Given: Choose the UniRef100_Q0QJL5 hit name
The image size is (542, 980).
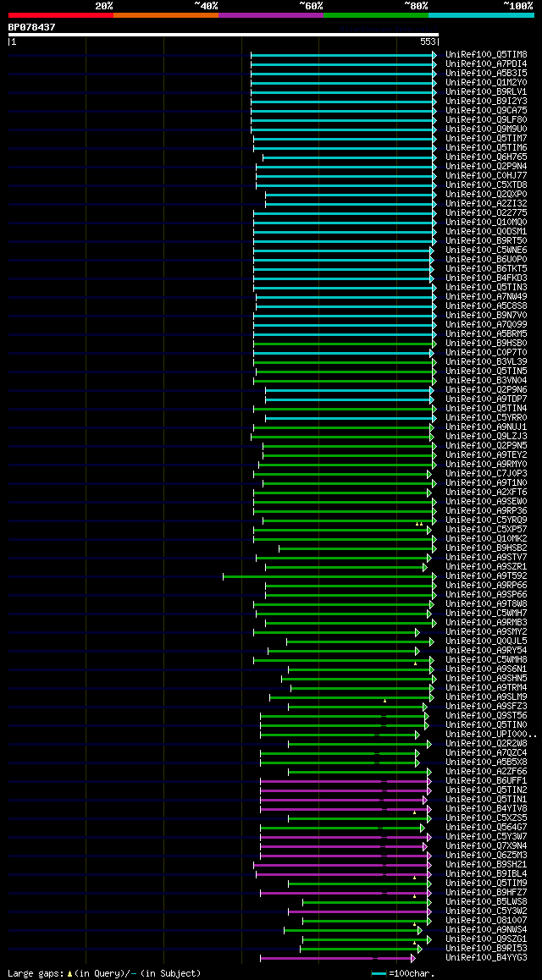Looking at the screenshot, I should click(486, 640).
